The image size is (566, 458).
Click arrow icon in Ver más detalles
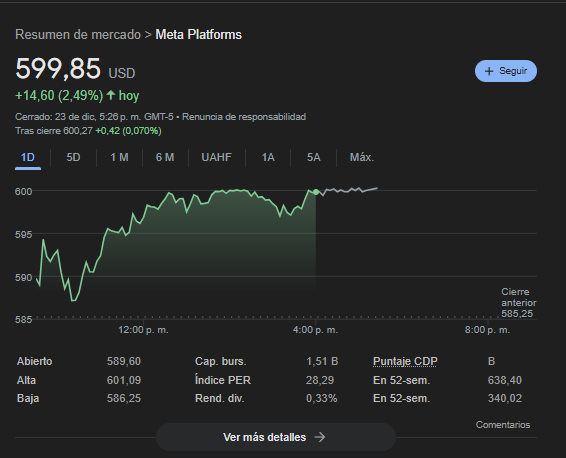point(320,437)
